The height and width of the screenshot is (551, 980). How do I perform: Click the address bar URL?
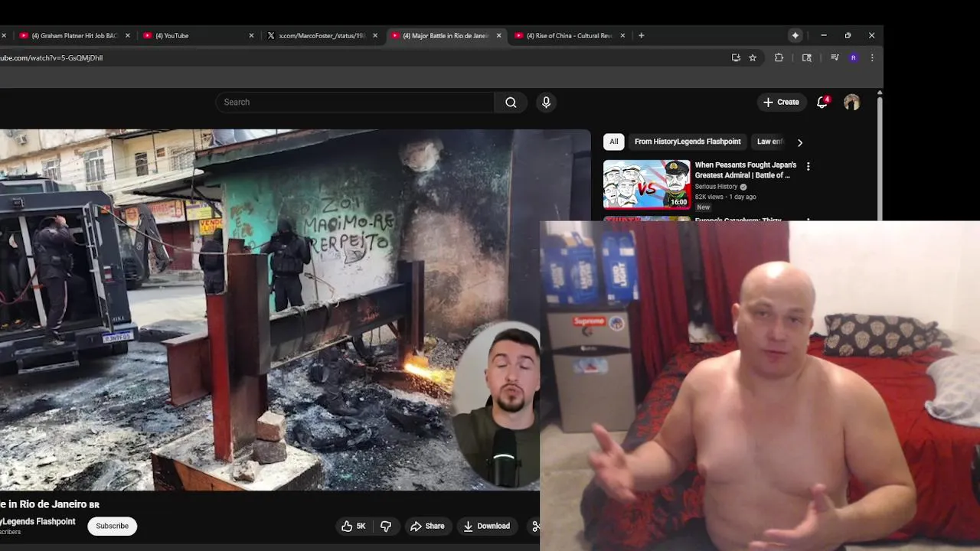[51, 57]
